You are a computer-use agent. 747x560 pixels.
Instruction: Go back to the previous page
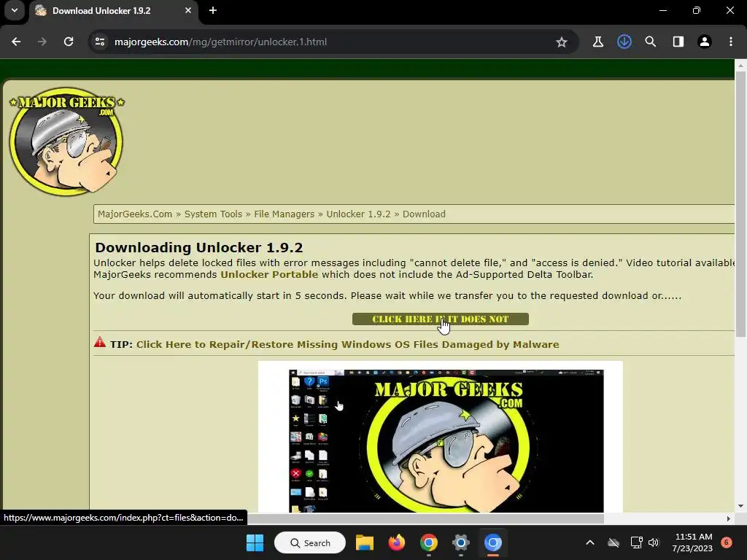pyautogui.click(x=16, y=42)
